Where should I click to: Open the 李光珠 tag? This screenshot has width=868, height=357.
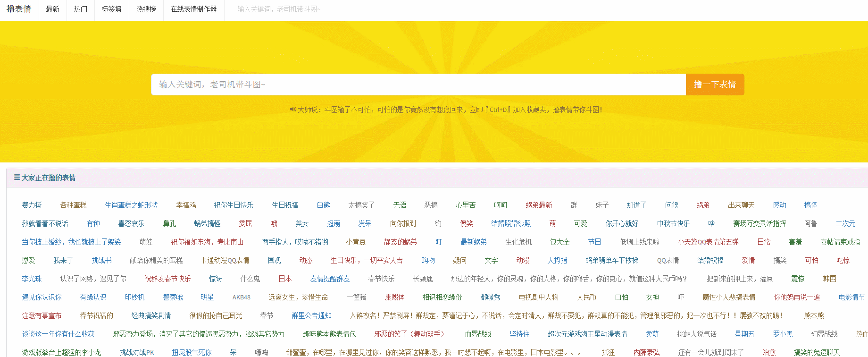(32, 279)
